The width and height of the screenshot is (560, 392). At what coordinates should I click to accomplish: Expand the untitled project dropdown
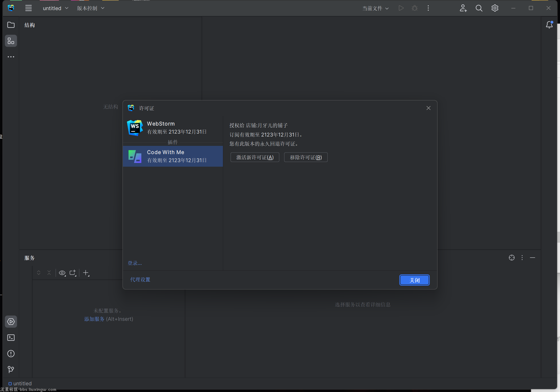coord(56,8)
